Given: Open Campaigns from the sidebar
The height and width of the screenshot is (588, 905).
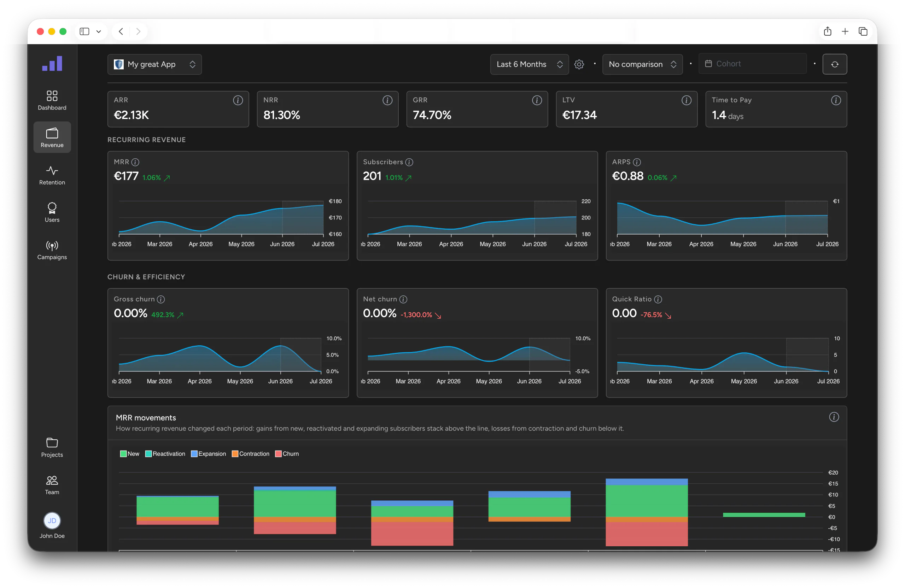Looking at the screenshot, I should click(52, 250).
